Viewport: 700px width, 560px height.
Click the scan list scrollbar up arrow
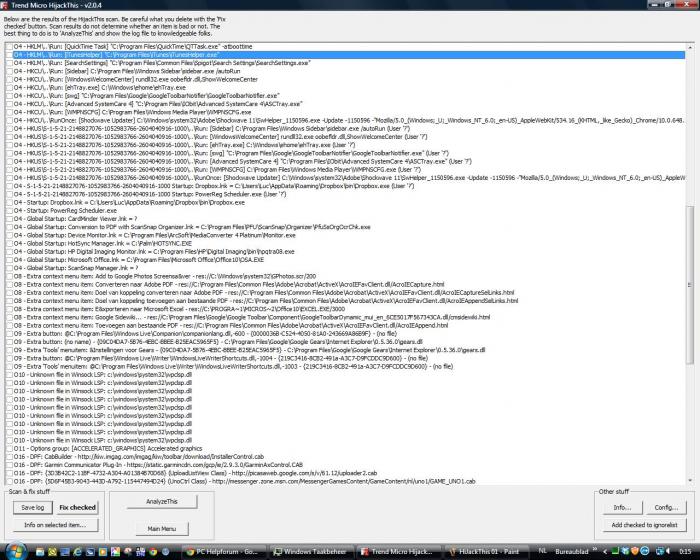click(690, 47)
